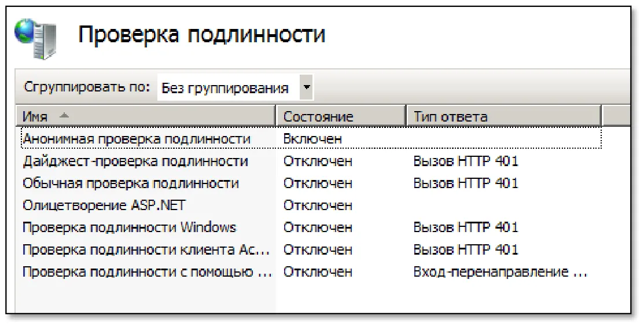Click the dropdown arrow next to Без группирования
Screen dimensions: 644x327
(x=307, y=87)
